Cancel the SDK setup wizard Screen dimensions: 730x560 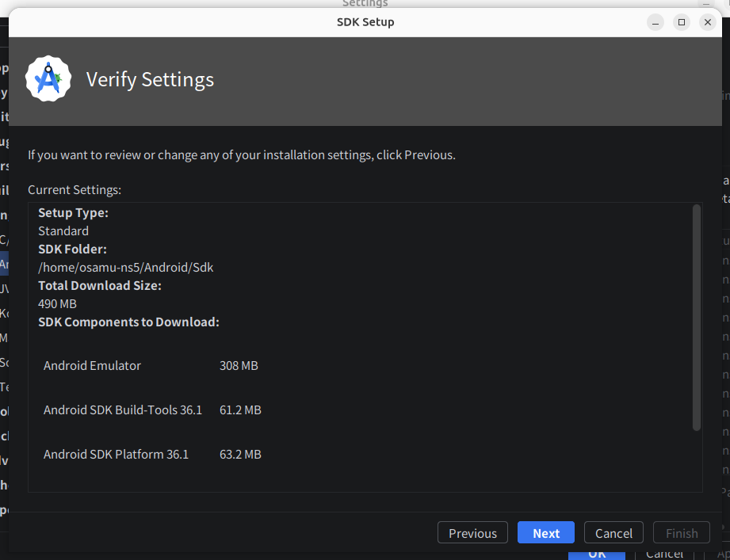(x=613, y=533)
